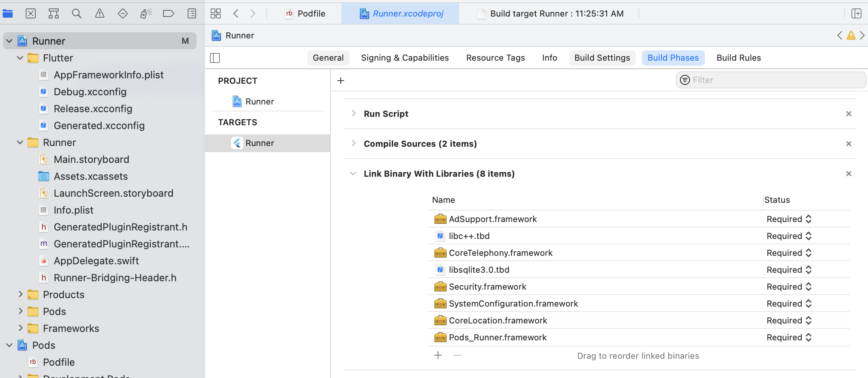Open the Issue navigator warning icon
The width and height of the screenshot is (868, 378).
(x=100, y=14)
